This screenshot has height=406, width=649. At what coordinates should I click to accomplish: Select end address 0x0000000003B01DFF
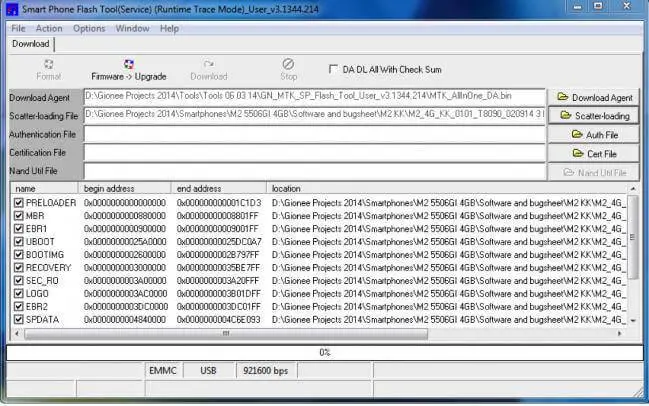coord(219,294)
